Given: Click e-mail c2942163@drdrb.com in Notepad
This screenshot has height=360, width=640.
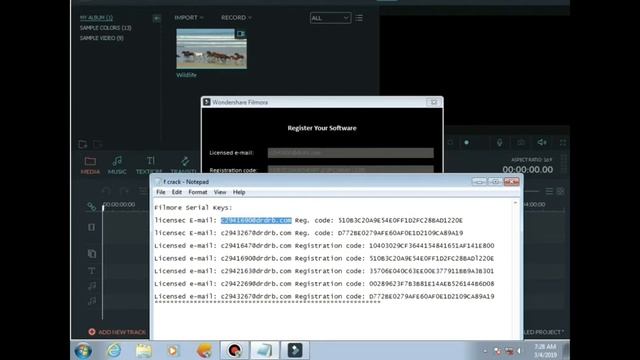Looking at the screenshot, I should pos(256,271).
